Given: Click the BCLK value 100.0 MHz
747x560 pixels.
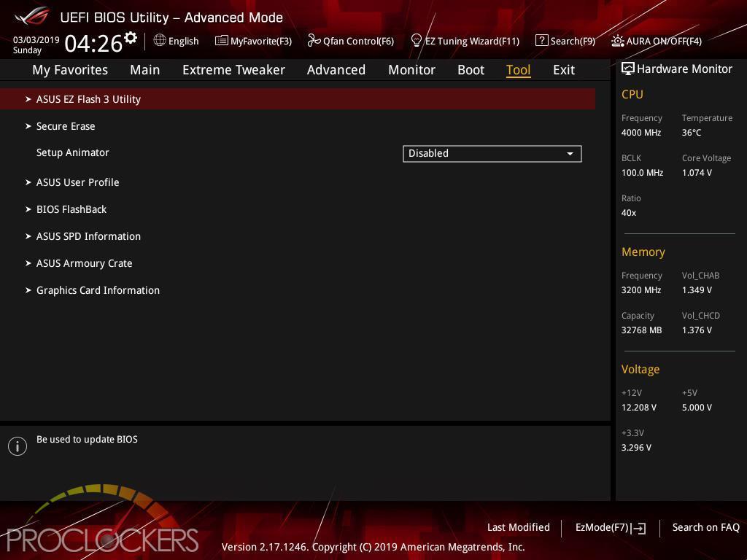Looking at the screenshot, I should pos(642,172).
